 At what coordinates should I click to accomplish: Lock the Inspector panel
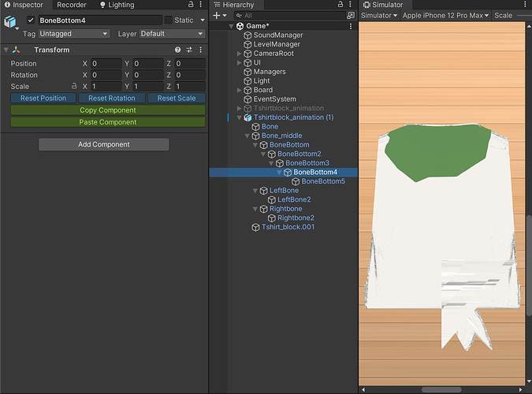click(x=191, y=5)
